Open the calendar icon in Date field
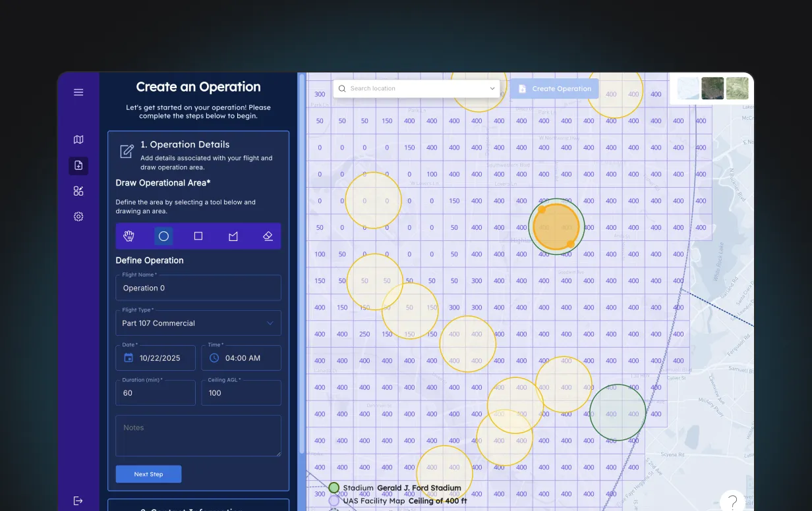Image resolution: width=812 pixels, height=511 pixels. (x=129, y=358)
